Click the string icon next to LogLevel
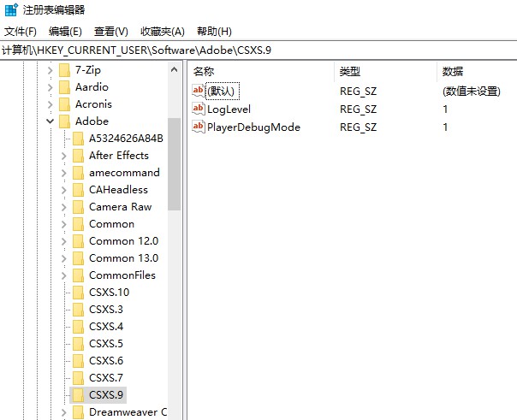This screenshot has height=420, width=517. (199, 109)
